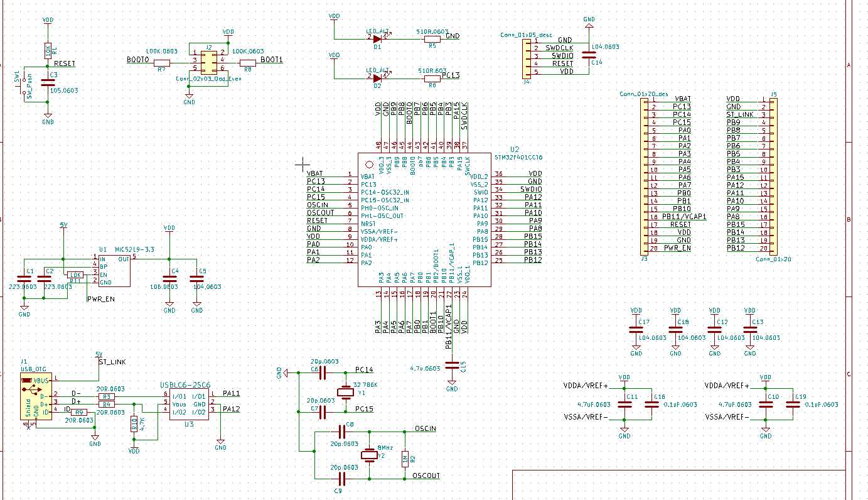Screen dimensions: 868x500
Task: Select the Conn_02x03_Odd_Even jumper J2
Action: [209, 63]
